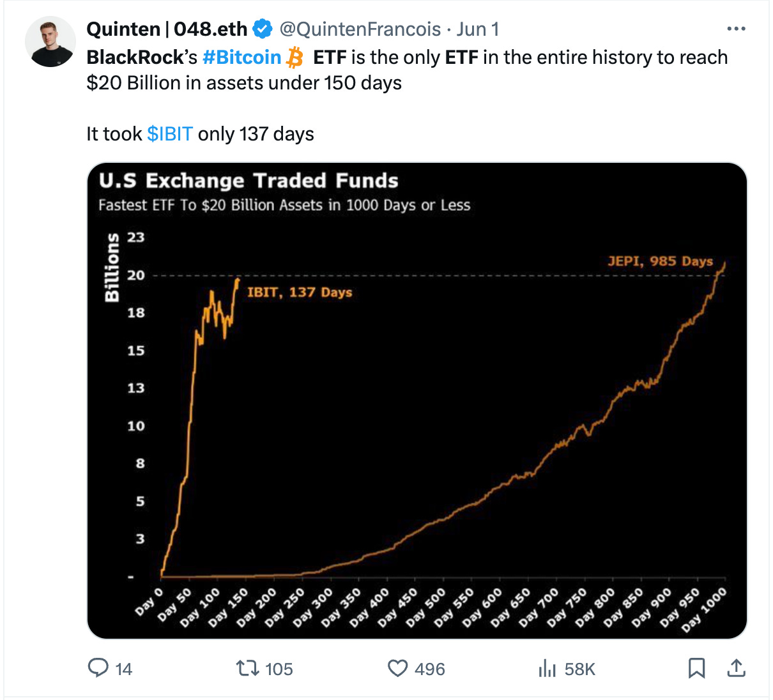Click the share upload icon

point(736,668)
